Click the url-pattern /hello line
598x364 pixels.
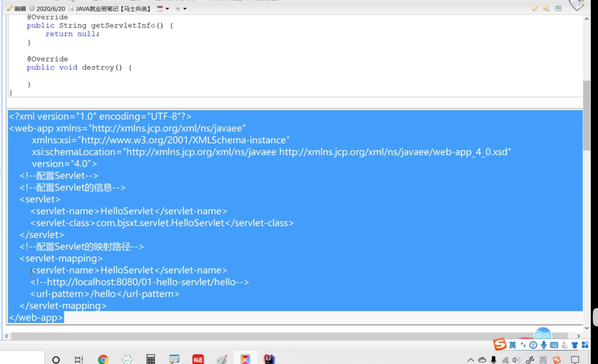(x=105, y=294)
